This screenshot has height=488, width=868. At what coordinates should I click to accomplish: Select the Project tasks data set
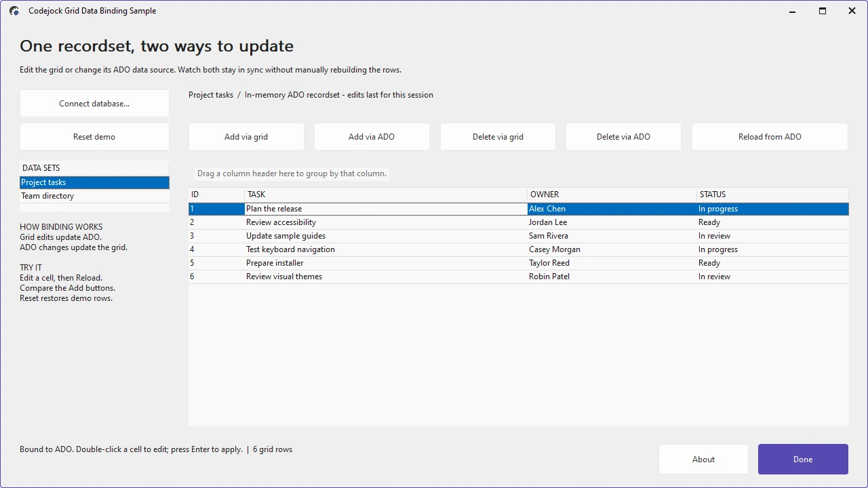(x=94, y=182)
